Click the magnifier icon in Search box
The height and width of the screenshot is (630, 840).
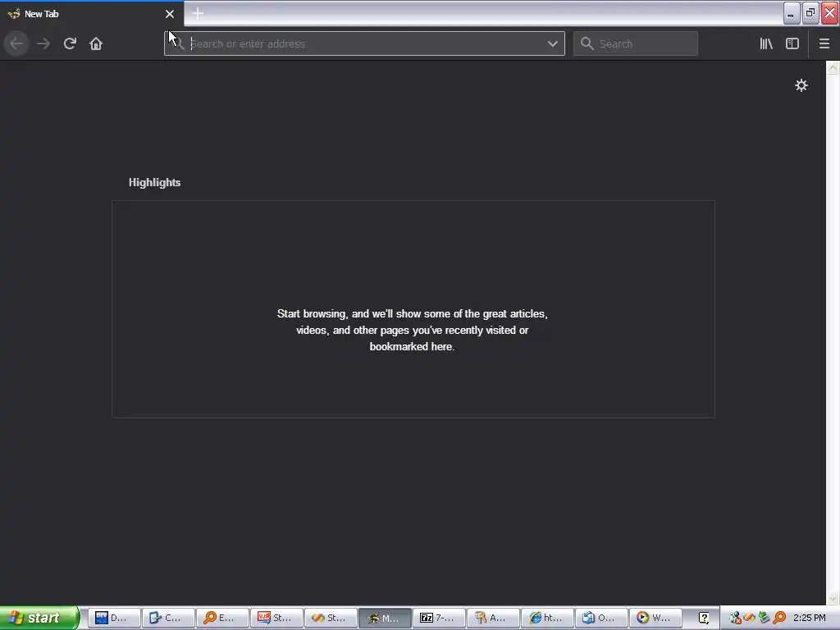pos(587,43)
